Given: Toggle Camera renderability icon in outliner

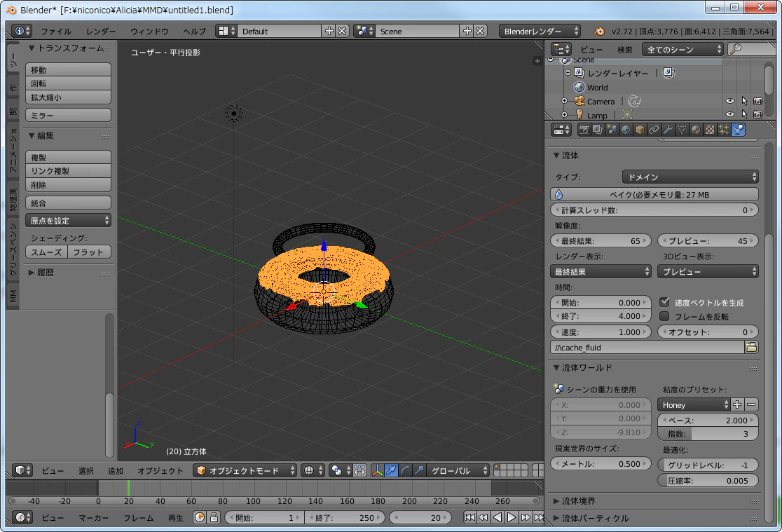Looking at the screenshot, I should pyautogui.click(x=757, y=101).
